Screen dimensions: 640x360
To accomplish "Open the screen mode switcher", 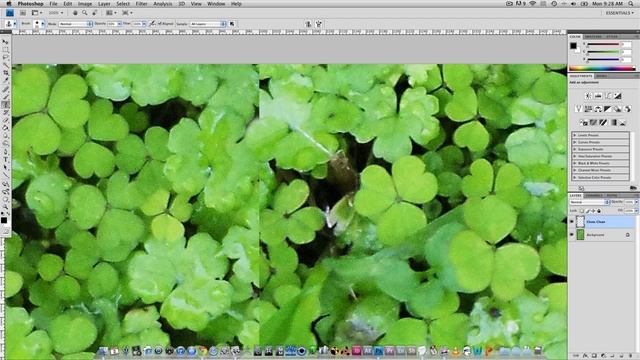I will [x=127, y=13].
